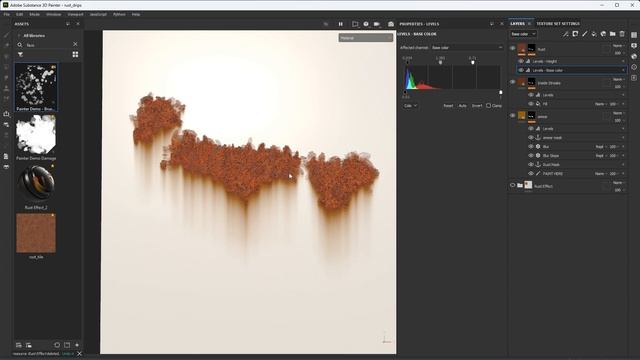Open the File menu
The image size is (640, 360).
point(7,14)
